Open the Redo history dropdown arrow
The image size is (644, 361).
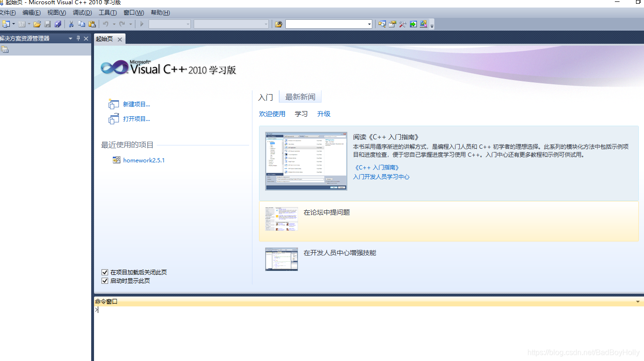pyautogui.click(x=130, y=24)
